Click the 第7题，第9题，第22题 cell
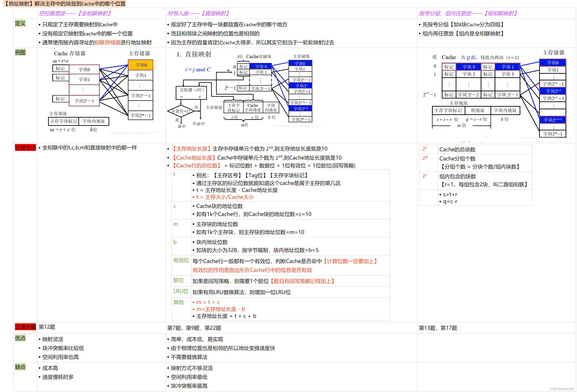 194,328
